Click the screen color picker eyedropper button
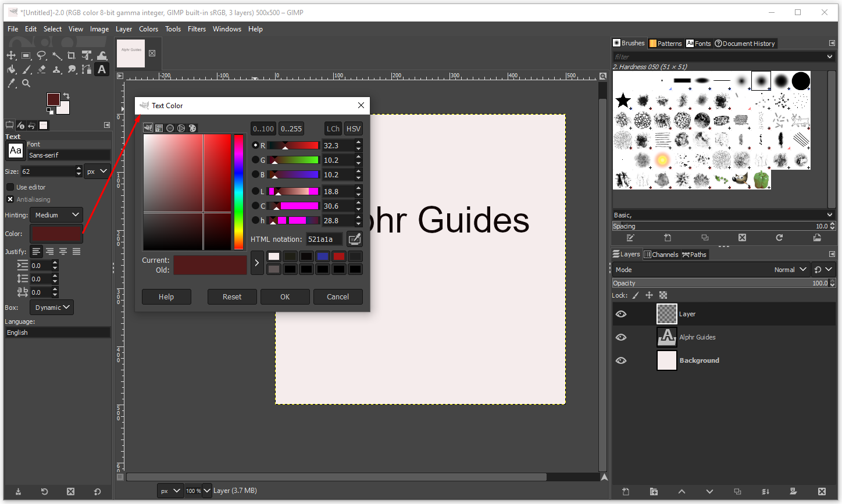The height and width of the screenshot is (504, 842). point(354,239)
